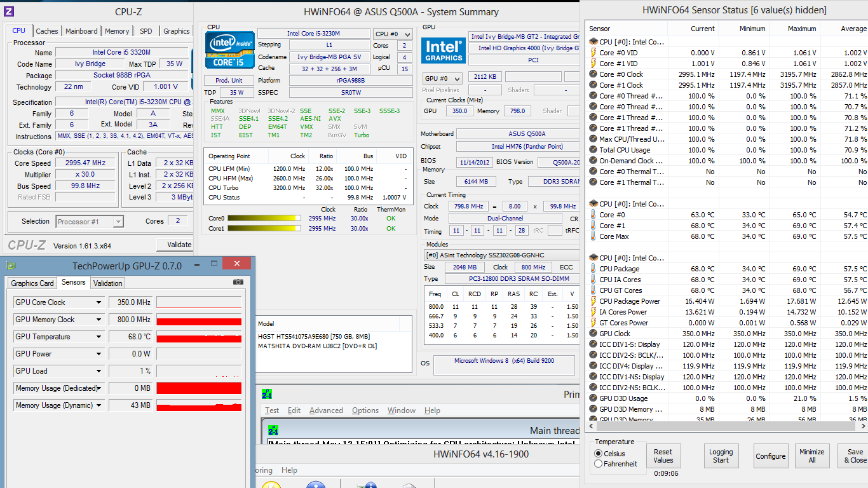The height and width of the screenshot is (488, 868).
Task: Click the HGST HTS541075A9E680 drive entry
Action: click(314, 337)
